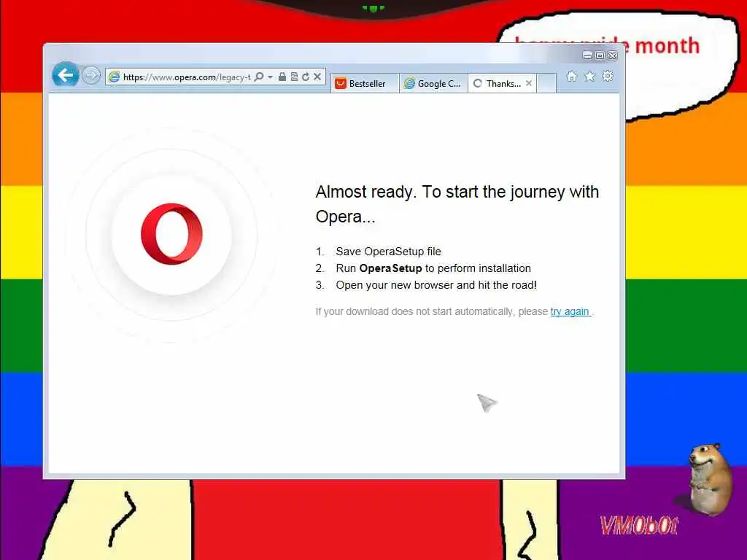Click the 'Almost ready' heading text

coord(457,204)
